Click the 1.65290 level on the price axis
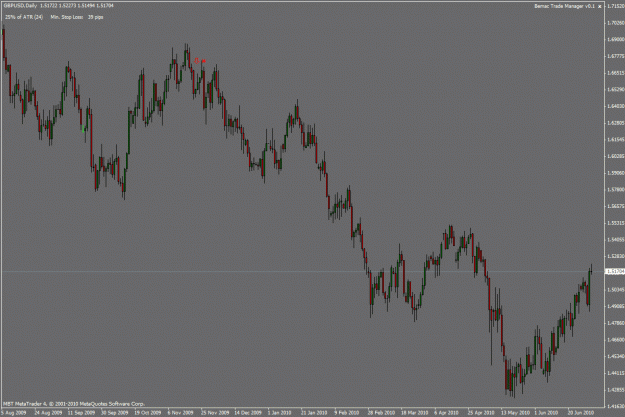Screen dimensions: 625x417 (x=616, y=89)
